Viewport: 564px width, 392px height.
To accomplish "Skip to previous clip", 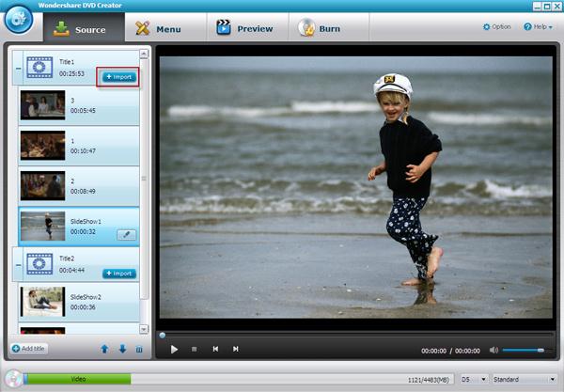I will click(x=215, y=349).
